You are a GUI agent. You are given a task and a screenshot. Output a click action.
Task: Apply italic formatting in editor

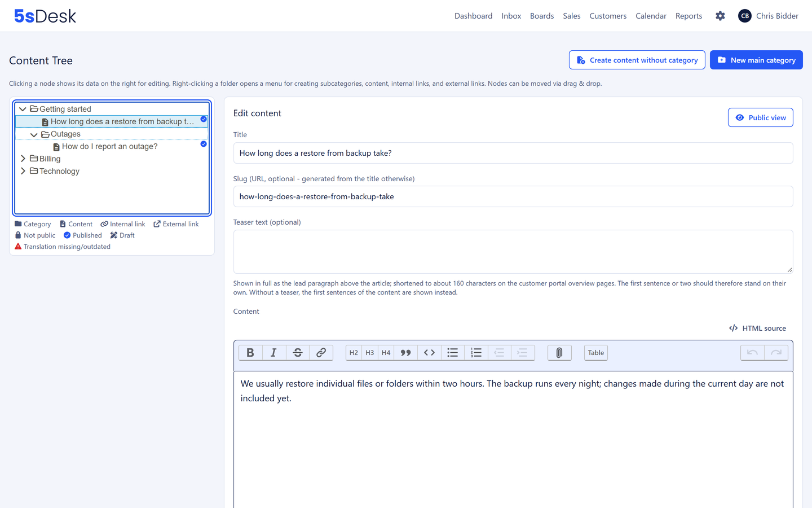pos(273,353)
